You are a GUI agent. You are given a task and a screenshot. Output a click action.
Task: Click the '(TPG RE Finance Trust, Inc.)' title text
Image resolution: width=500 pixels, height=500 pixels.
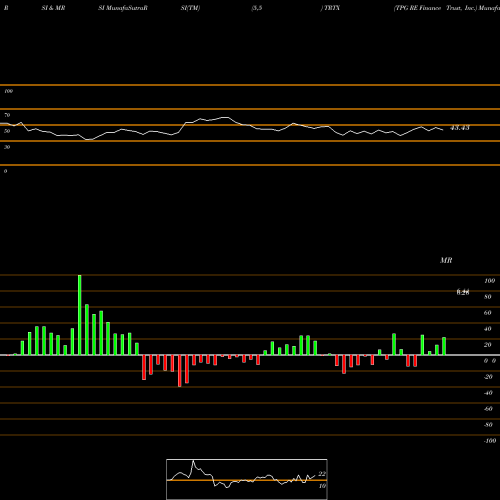click(435, 8)
